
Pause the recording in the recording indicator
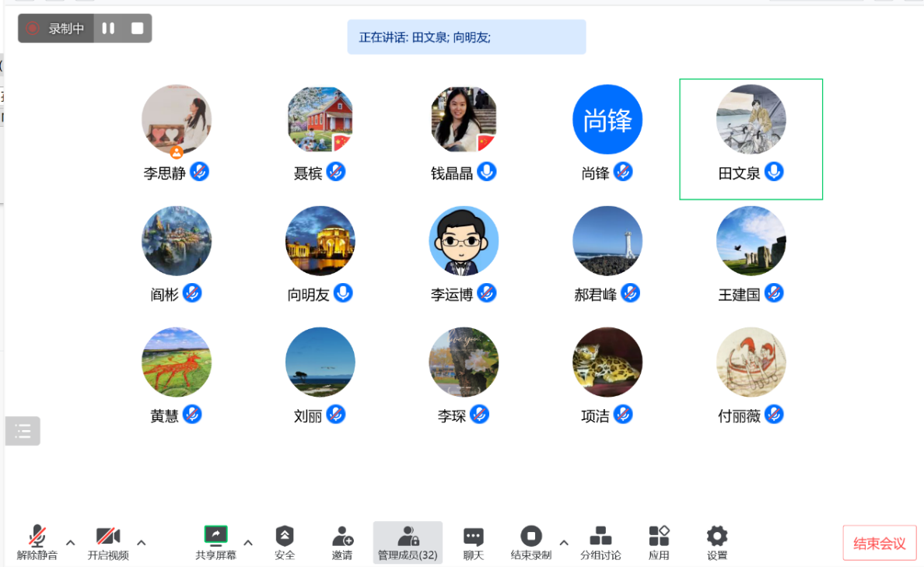tap(108, 28)
